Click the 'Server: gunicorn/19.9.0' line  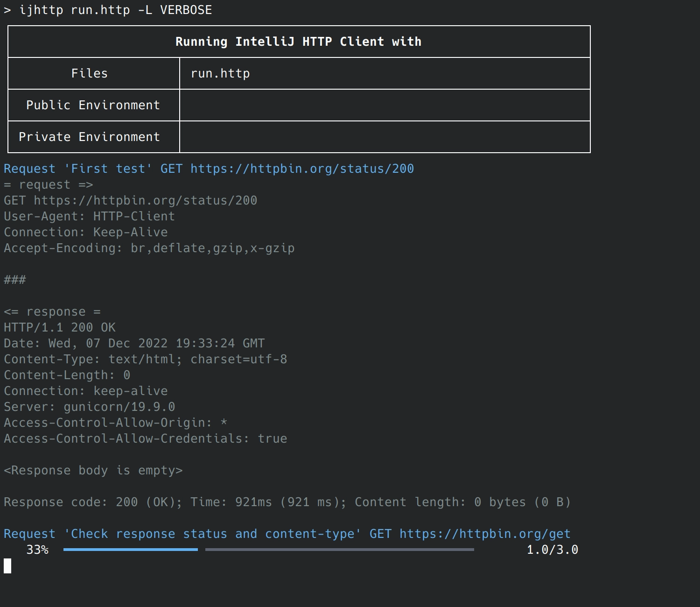click(x=90, y=407)
